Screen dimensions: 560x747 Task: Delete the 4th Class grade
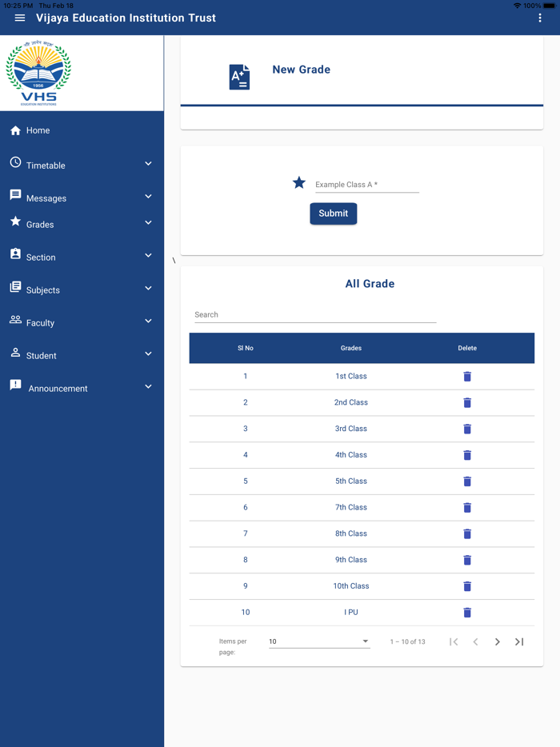click(x=467, y=455)
